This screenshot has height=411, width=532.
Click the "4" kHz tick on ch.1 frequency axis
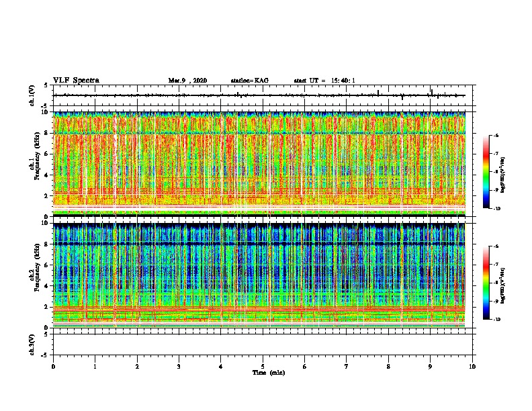point(47,175)
